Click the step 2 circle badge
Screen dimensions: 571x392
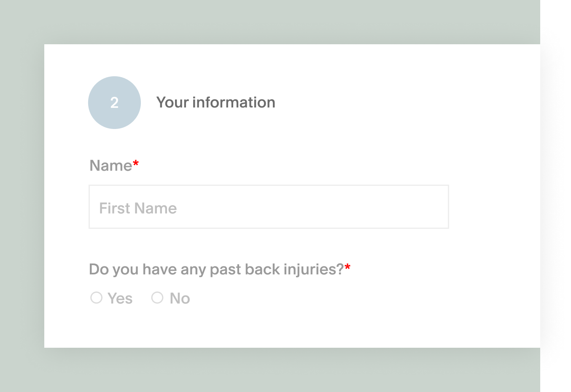point(114,102)
